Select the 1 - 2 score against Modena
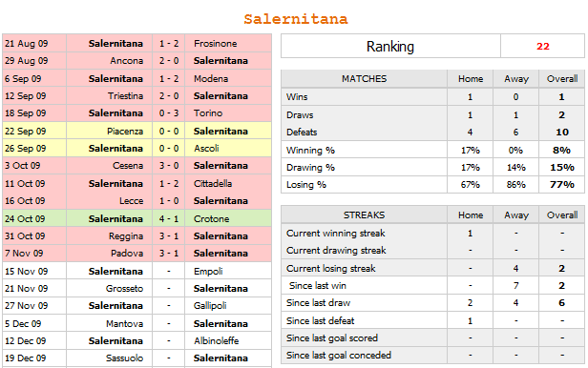 [x=169, y=78]
